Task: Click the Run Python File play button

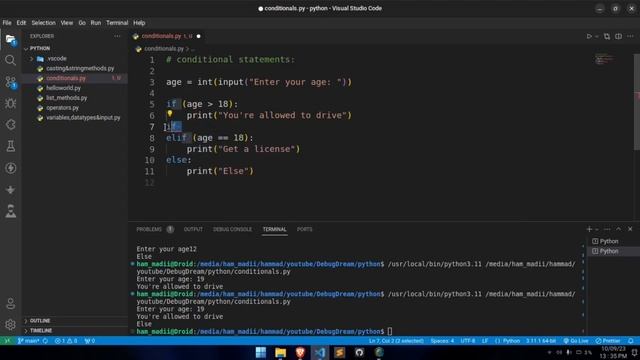Action: click(x=589, y=36)
